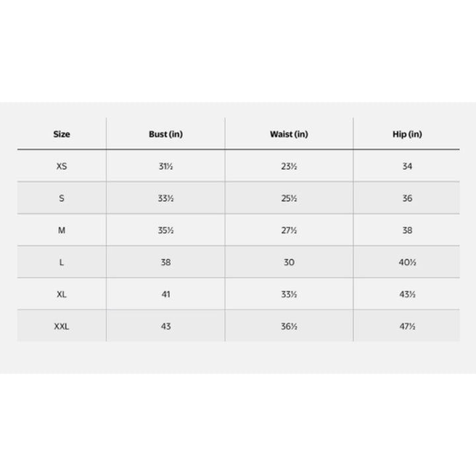Click the M hip value 38

click(407, 231)
